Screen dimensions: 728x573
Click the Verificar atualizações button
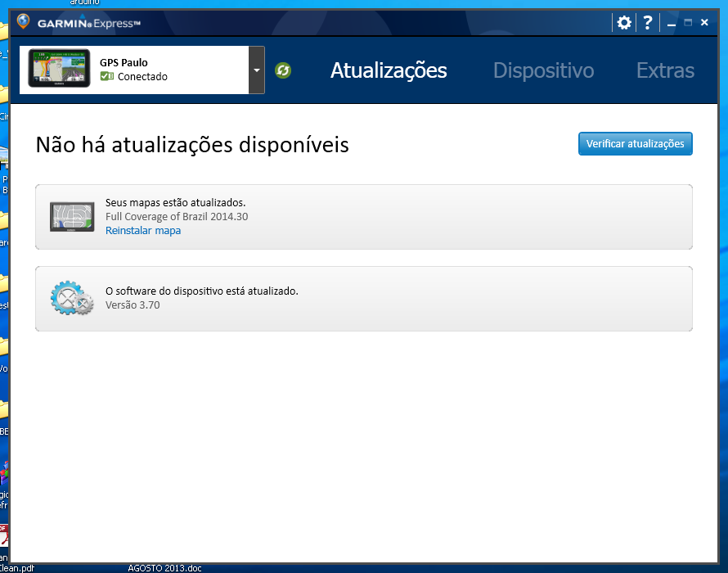click(635, 143)
